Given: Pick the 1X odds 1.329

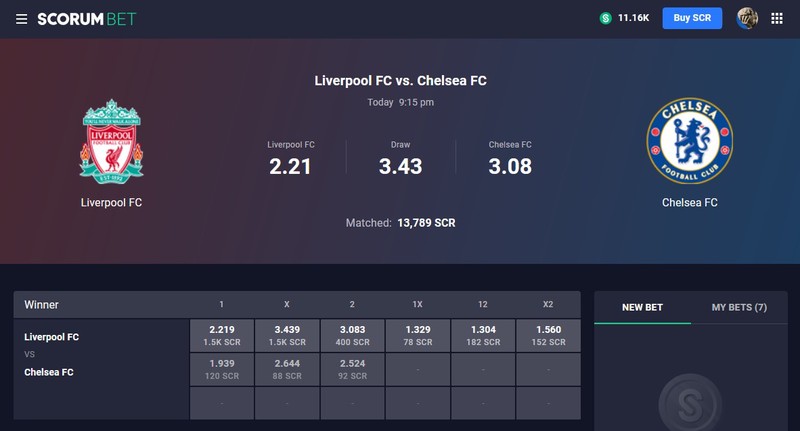Looking at the screenshot, I should pos(418,336).
